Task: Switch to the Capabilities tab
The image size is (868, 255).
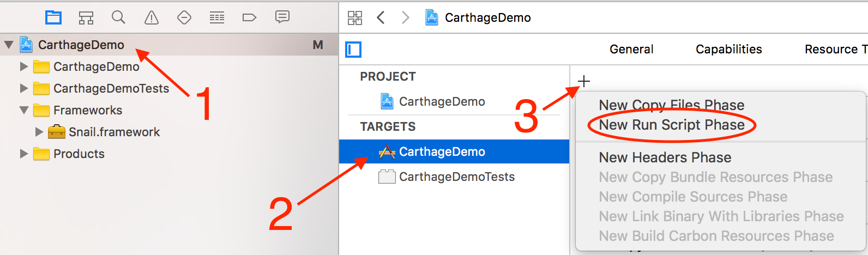Action: point(728,49)
